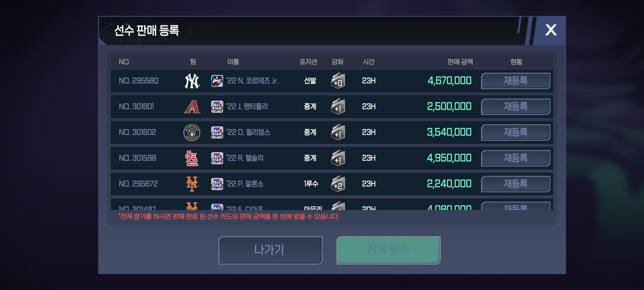
Task: Click the Mets logo for P. 알론소
Action: [192, 184]
